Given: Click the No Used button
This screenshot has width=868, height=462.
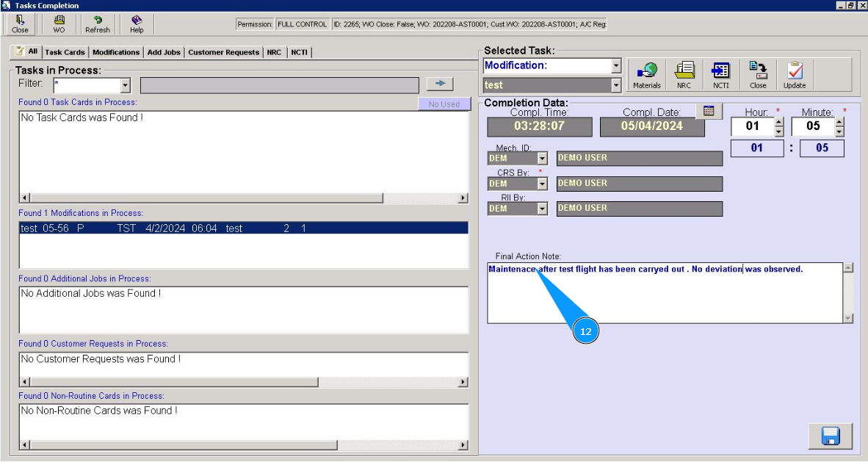Looking at the screenshot, I should [x=444, y=104].
